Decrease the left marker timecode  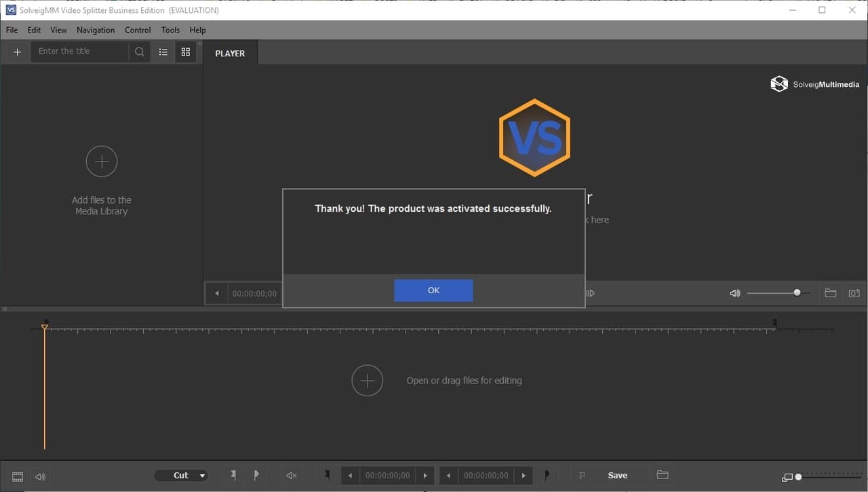tap(350, 476)
